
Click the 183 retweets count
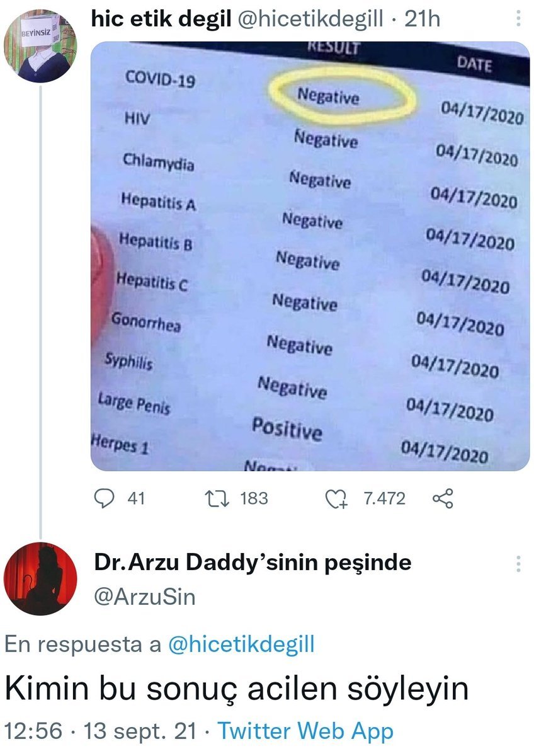tap(254, 499)
